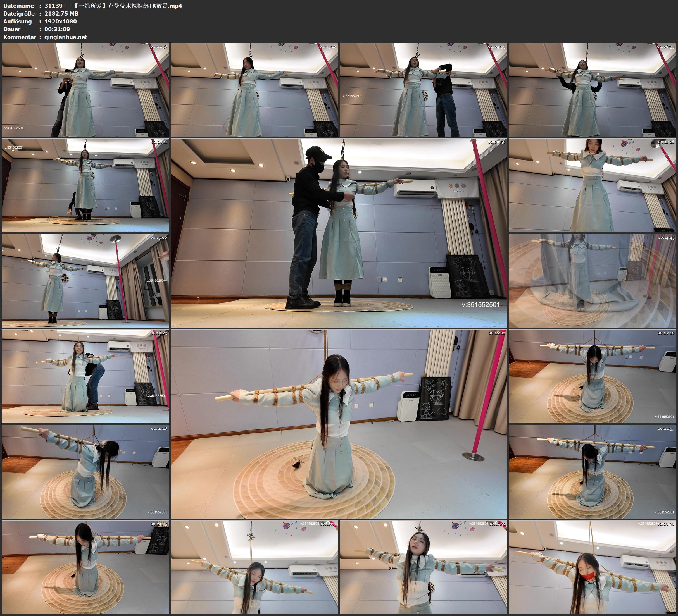Click the frame timestamped 00:11:28

pyautogui.click(x=592, y=185)
